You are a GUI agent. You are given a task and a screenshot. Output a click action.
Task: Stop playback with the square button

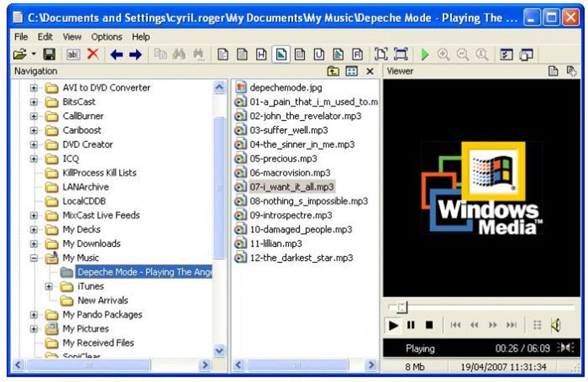(x=429, y=325)
